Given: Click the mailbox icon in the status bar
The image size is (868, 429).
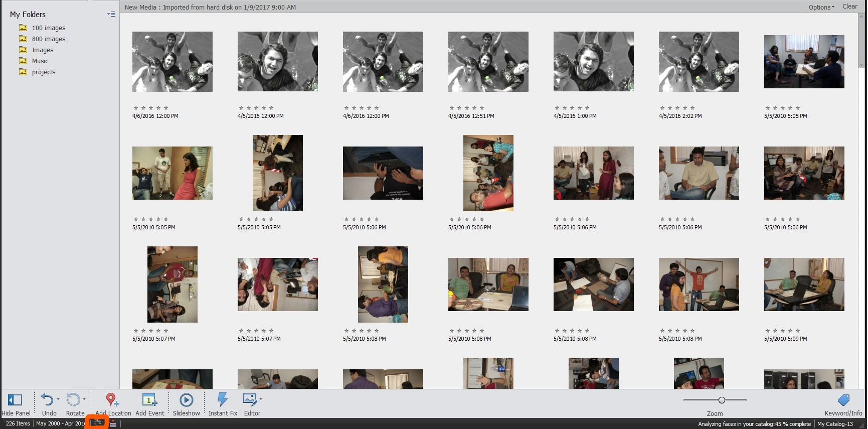Looking at the screenshot, I should (x=113, y=424).
